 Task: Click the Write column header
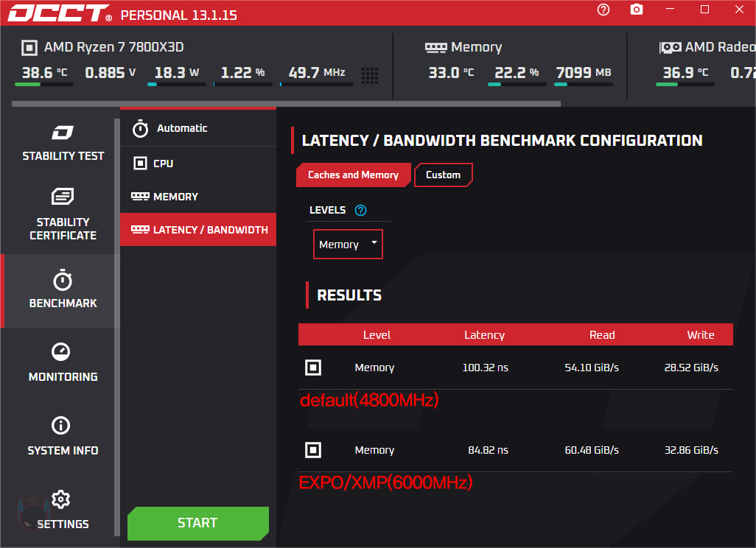(701, 335)
